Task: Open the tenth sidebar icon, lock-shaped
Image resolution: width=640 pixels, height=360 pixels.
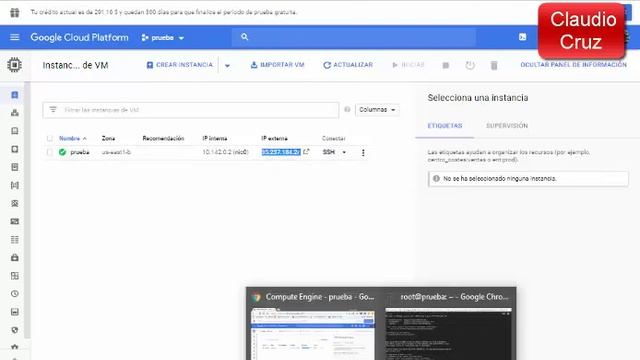Action: point(15,258)
